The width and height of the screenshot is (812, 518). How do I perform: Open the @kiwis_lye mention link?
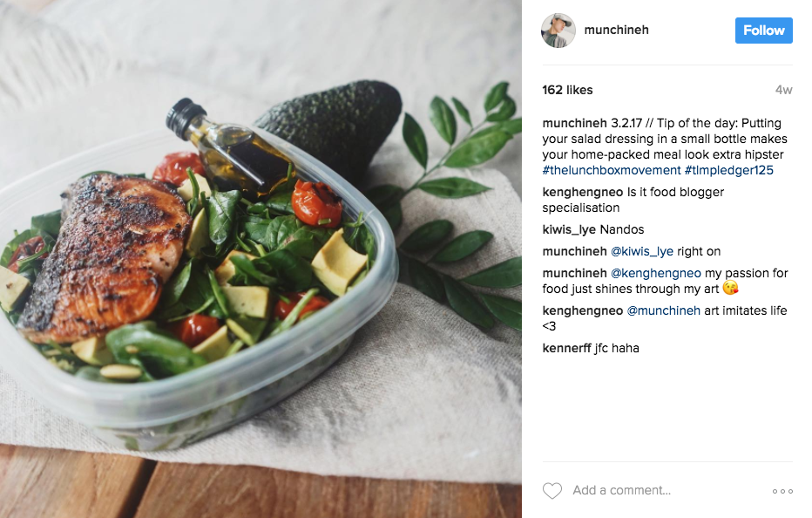642,251
